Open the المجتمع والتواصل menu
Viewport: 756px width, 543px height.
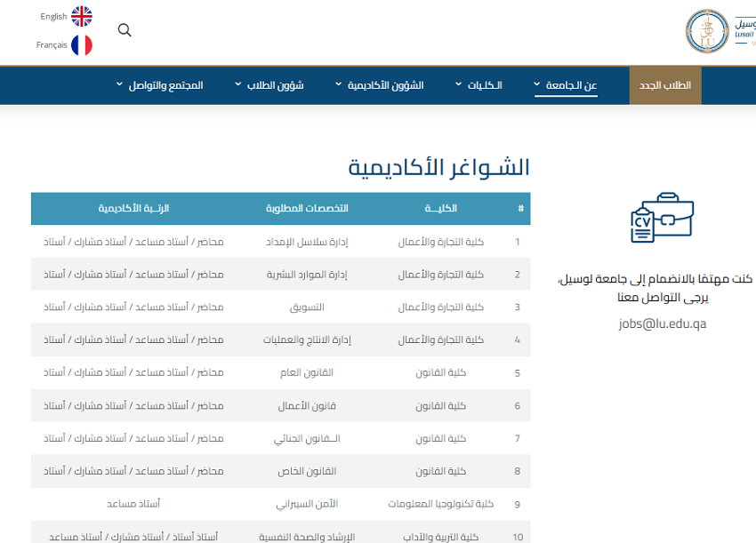click(160, 85)
